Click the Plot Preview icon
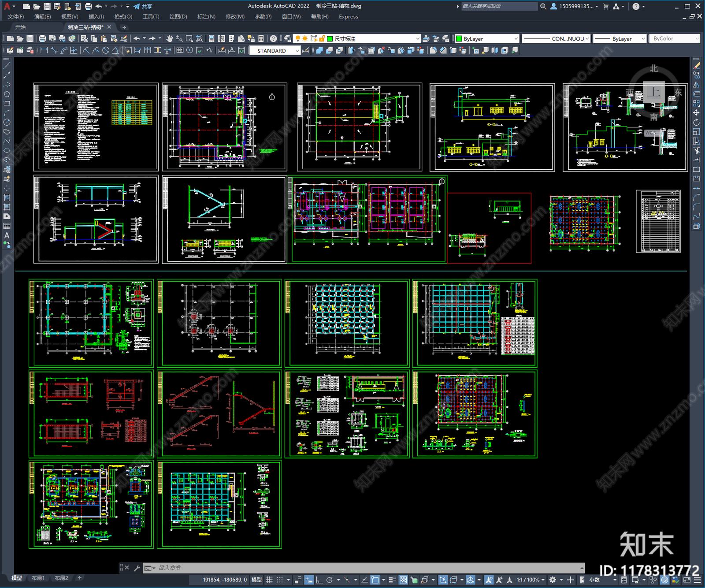This screenshot has width=705, height=588. click(x=52, y=39)
